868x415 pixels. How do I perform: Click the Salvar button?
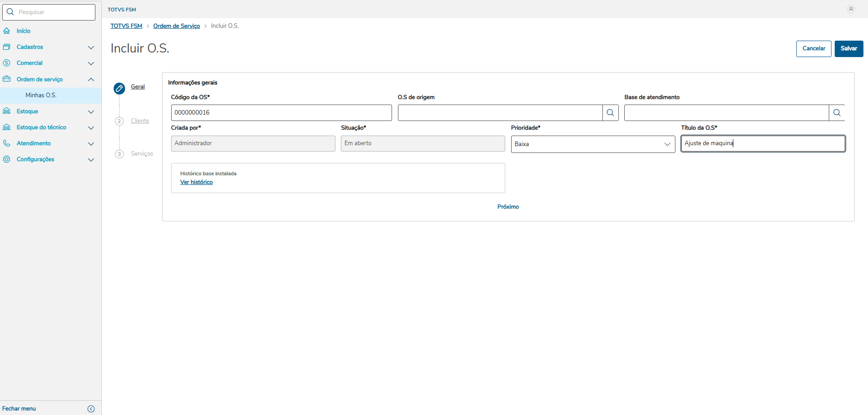point(848,49)
